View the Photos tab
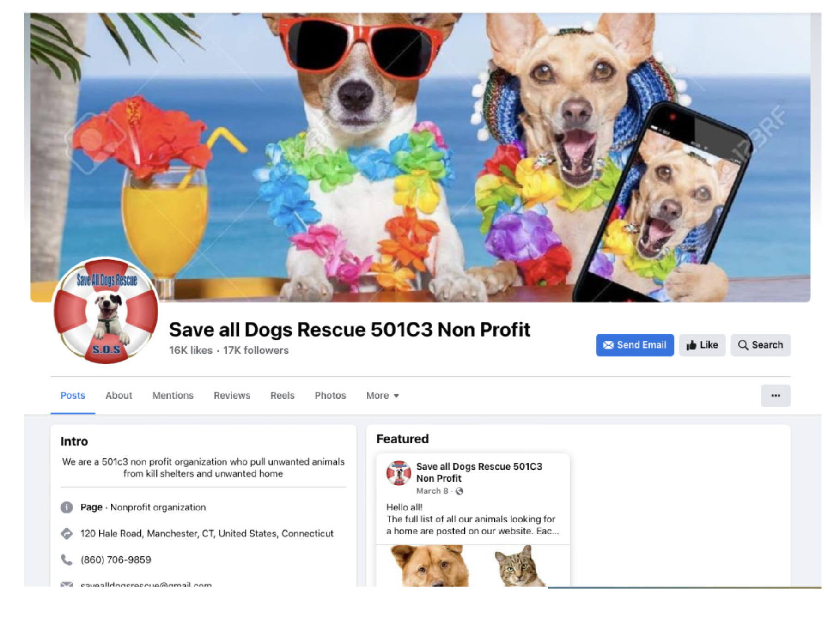 (330, 396)
